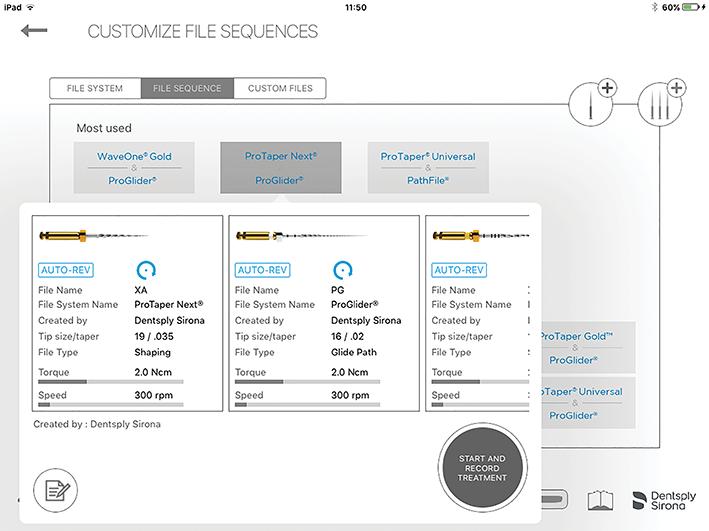Start and record treatment
Screen dimensions: 709x531
pyautogui.click(x=482, y=468)
